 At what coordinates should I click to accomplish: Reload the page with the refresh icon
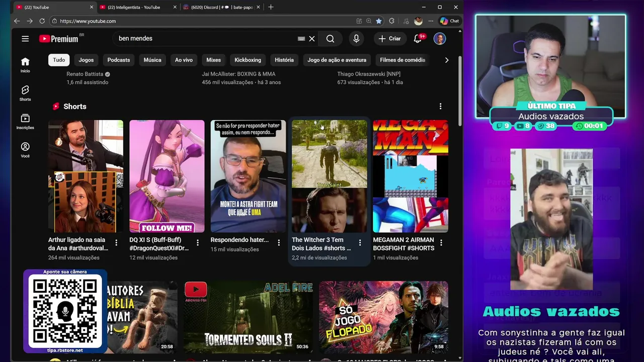point(42,21)
